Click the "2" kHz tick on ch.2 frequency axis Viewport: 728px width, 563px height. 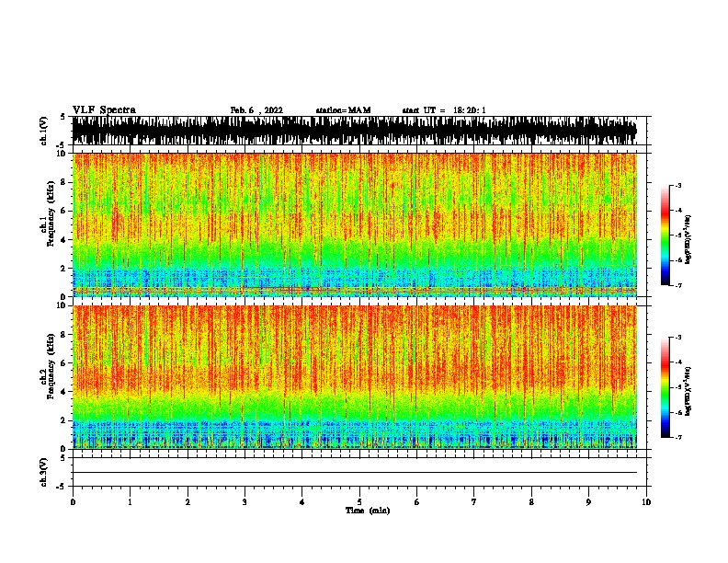pyautogui.click(x=65, y=420)
